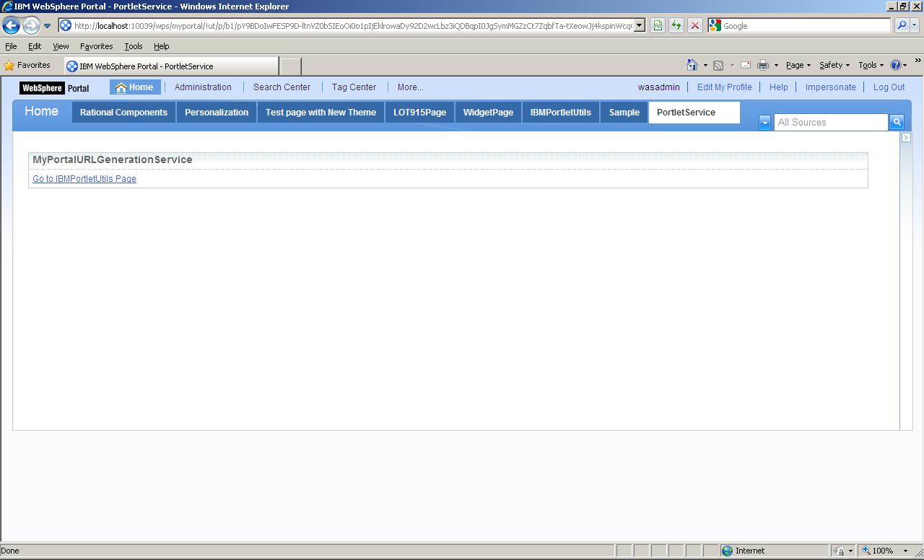Go forward with the browser Forward arrow
Screen dimensions: 924x560
click(x=30, y=26)
